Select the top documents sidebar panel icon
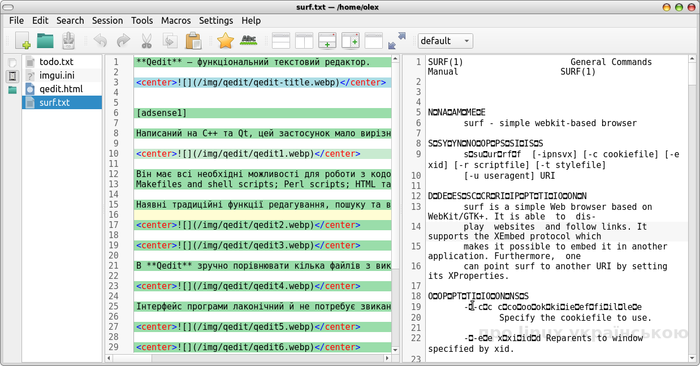 click(12, 63)
